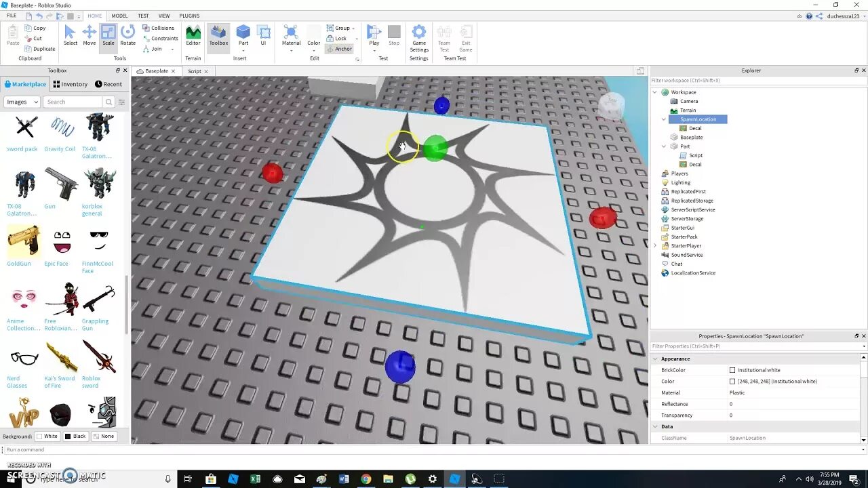Click the Team Test icon
Image resolution: width=868 pixels, height=488 pixels.
pos(444,38)
